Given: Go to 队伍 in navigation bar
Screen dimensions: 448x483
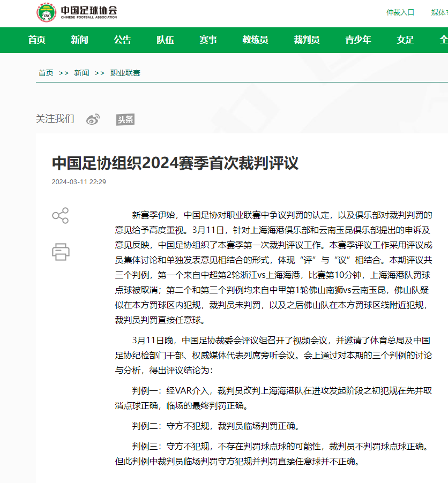Looking at the screenshot, I should pyautogui.click(x=165, y=40).
